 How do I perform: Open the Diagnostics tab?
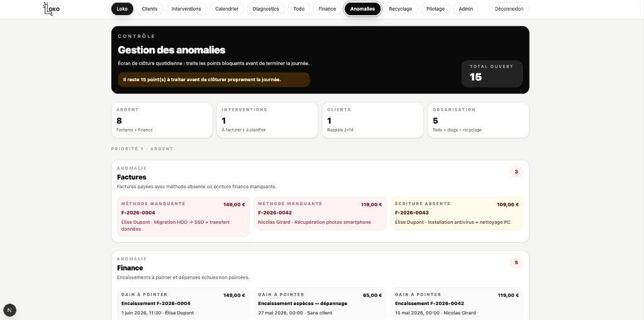click(x=266, y=9)
